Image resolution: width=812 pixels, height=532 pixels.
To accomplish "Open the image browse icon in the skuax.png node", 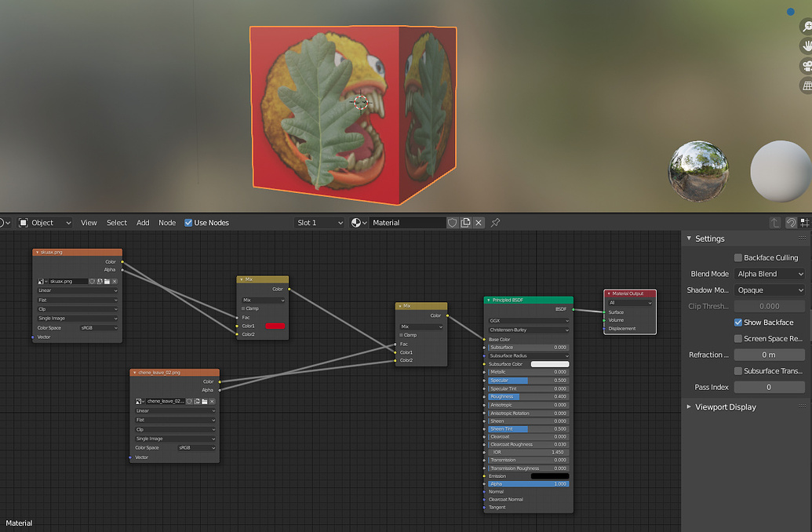I will point(42,281).
